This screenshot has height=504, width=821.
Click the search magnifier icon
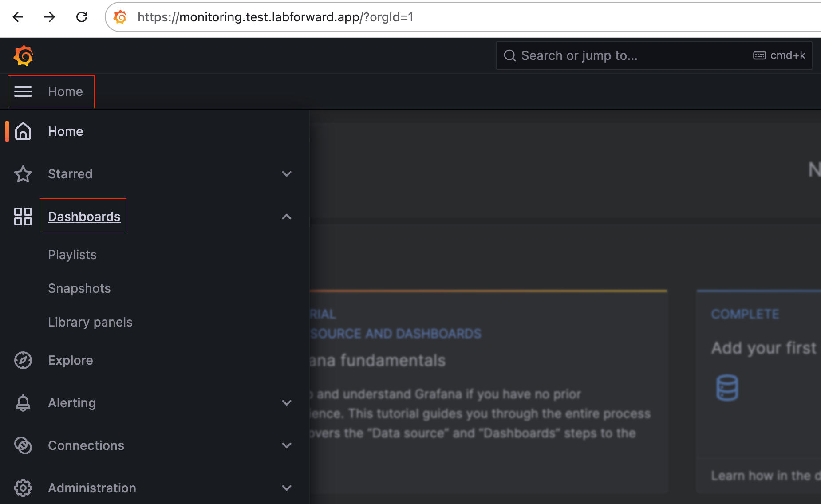pos(510,55)
